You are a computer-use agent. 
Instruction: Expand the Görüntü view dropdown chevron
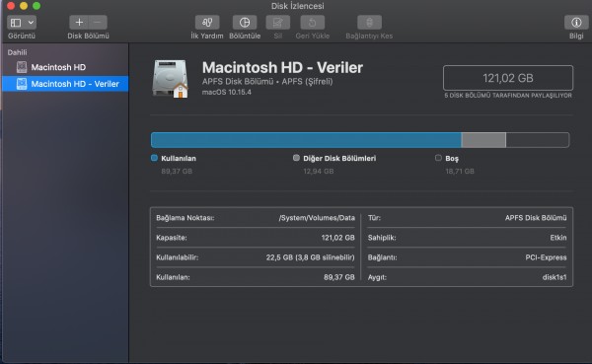tap(31, 23)
